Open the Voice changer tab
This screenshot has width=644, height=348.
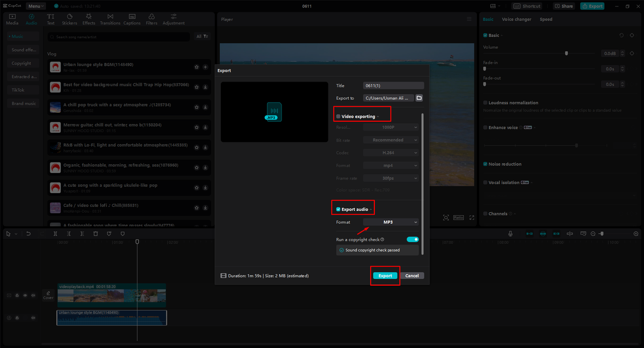[516, 19]
